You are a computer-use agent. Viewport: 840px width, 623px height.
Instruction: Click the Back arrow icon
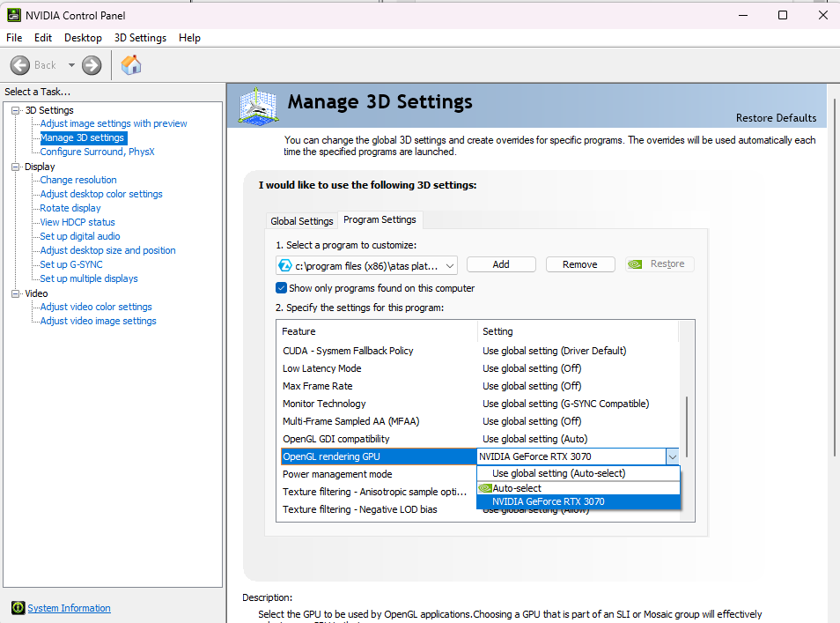(x=20, y=65)
